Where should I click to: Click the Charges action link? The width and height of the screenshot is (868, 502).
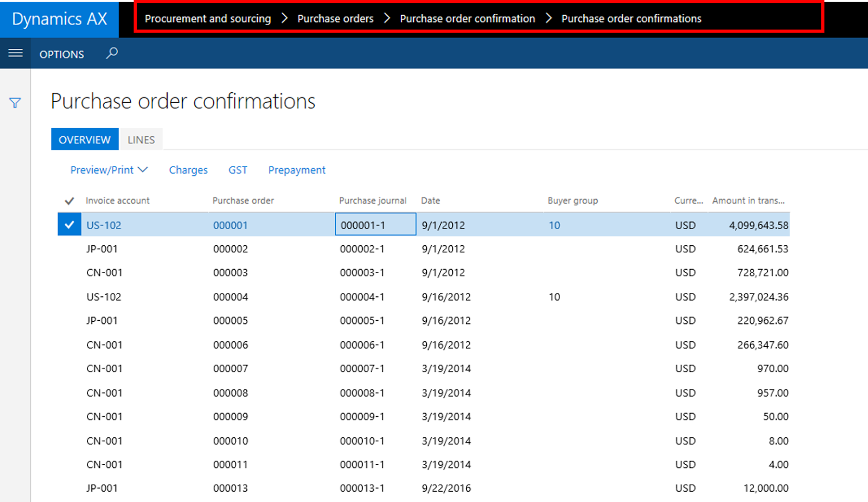188,170
